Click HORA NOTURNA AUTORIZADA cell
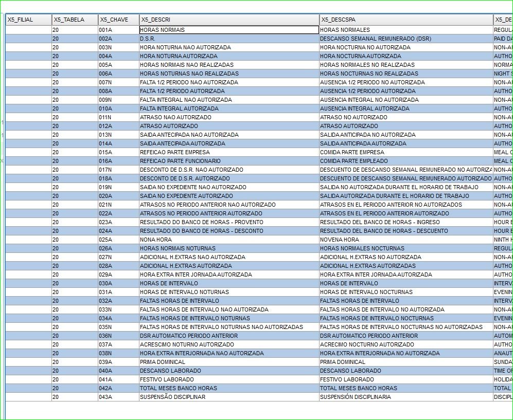The image size is (513, 420). (229, 56)
